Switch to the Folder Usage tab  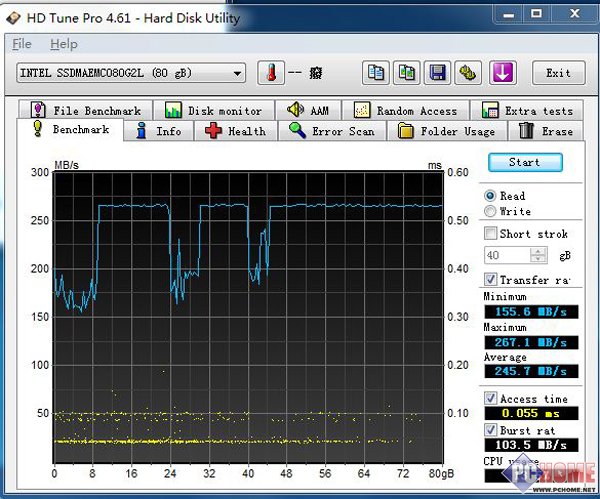point(447,131)
